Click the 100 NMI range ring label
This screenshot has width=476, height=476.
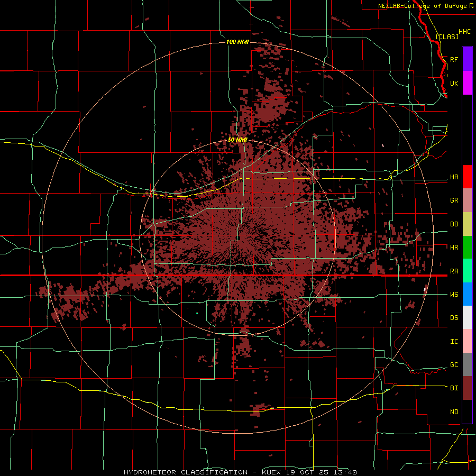click(x=237, y=42)
